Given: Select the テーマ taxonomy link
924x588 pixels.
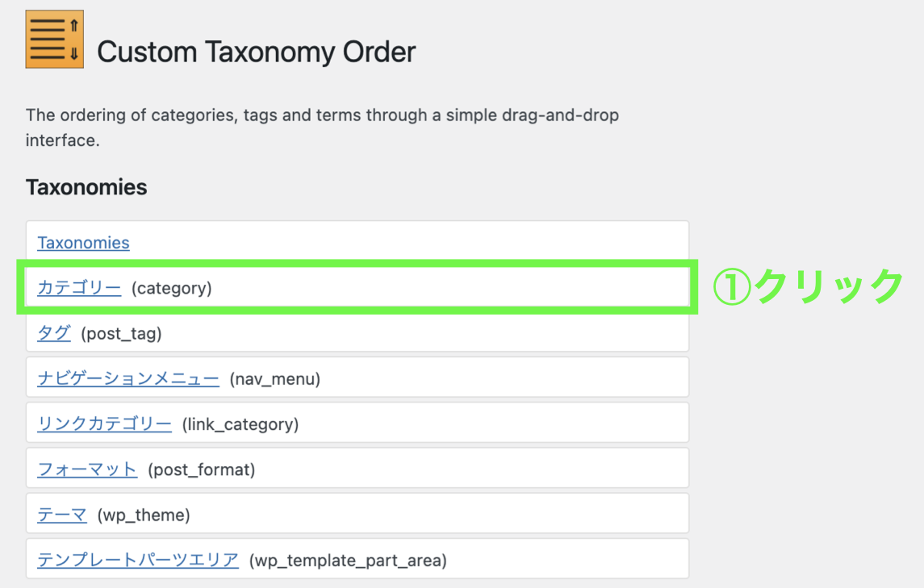Looking at the screenshot, I should click(x=62, y=514).
